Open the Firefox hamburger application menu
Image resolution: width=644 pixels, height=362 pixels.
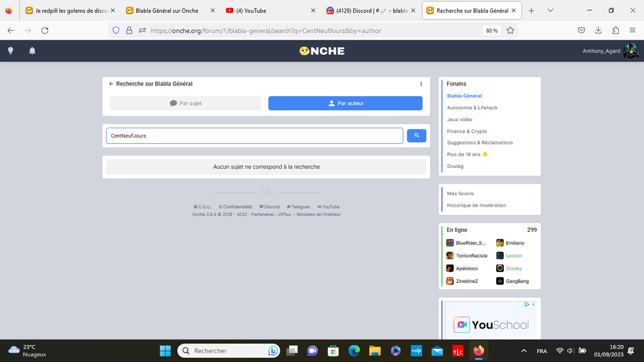pos(631,30)
